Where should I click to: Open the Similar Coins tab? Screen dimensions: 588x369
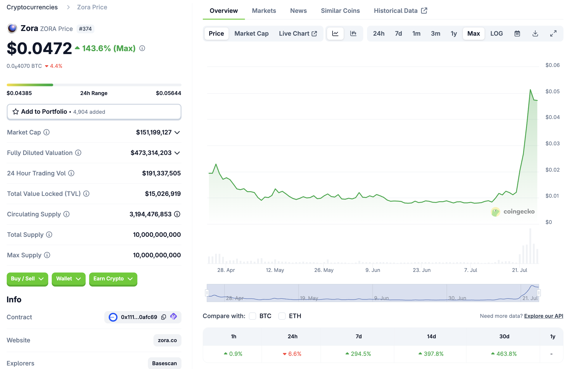tap(340, 11)
